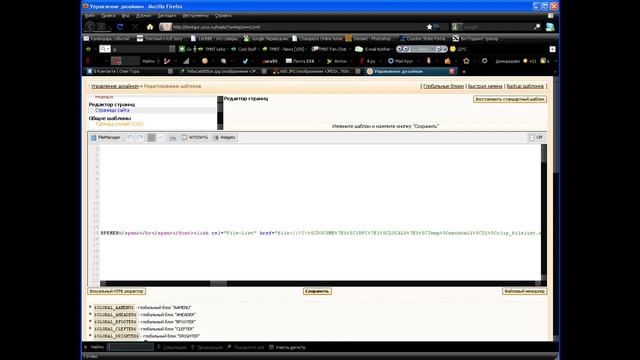Select Таблица стилей (CSS) template

pyautogui.click(x=119, y=124)
